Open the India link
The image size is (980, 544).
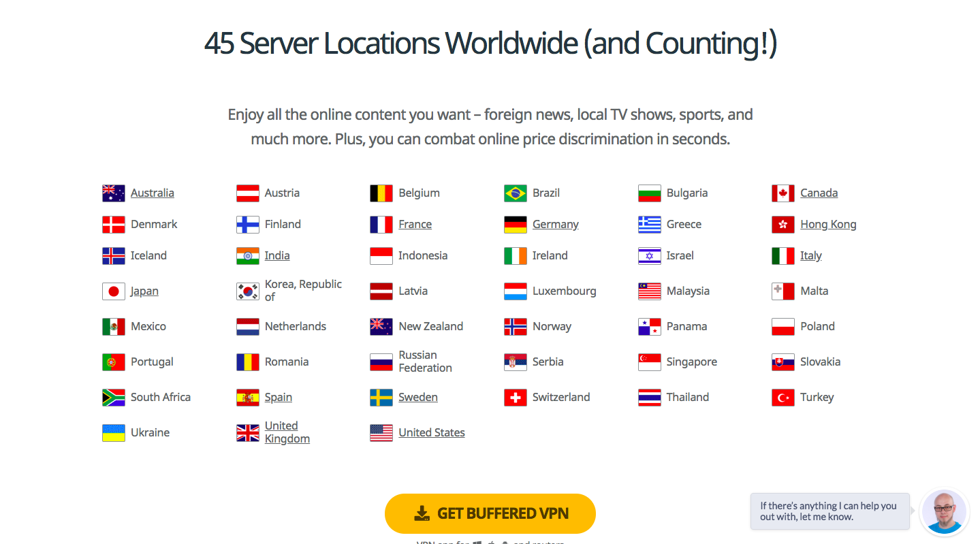click(277, 256)
